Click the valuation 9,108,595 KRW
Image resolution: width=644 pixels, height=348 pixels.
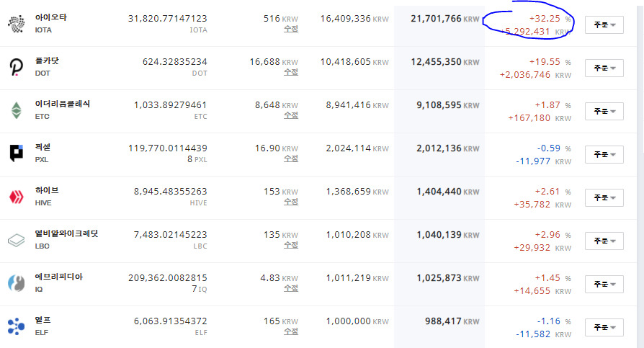[448, 104]
